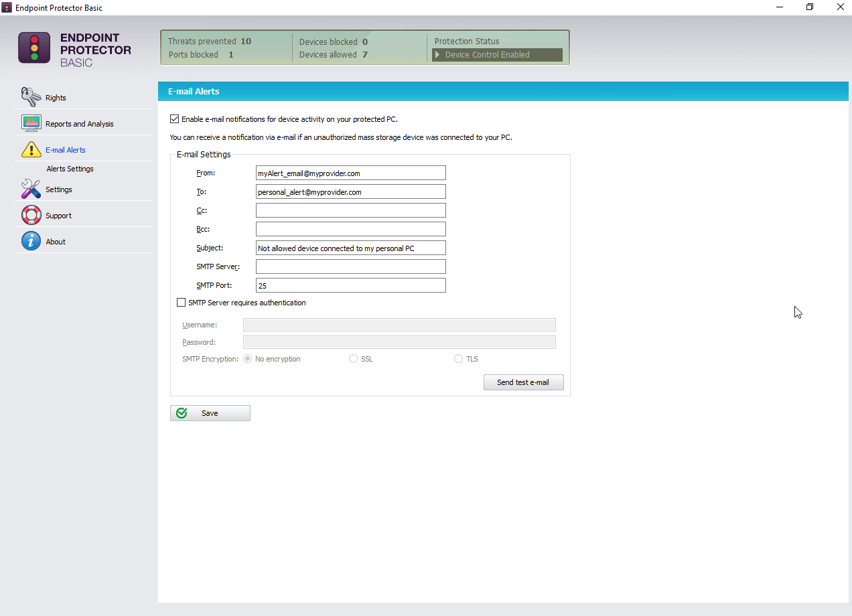
Task: Click the SMTP Server input field
Action: click(x=350, y=266)
